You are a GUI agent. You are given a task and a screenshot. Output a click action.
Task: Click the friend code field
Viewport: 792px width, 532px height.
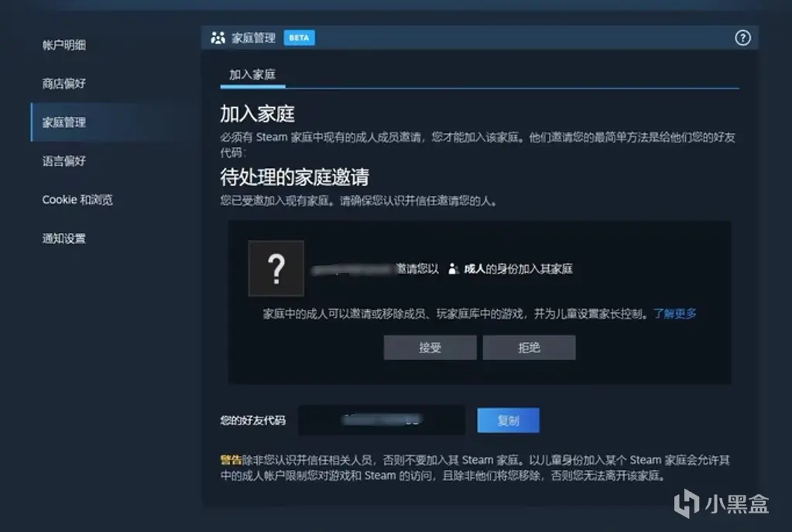(x=382, y=420)
